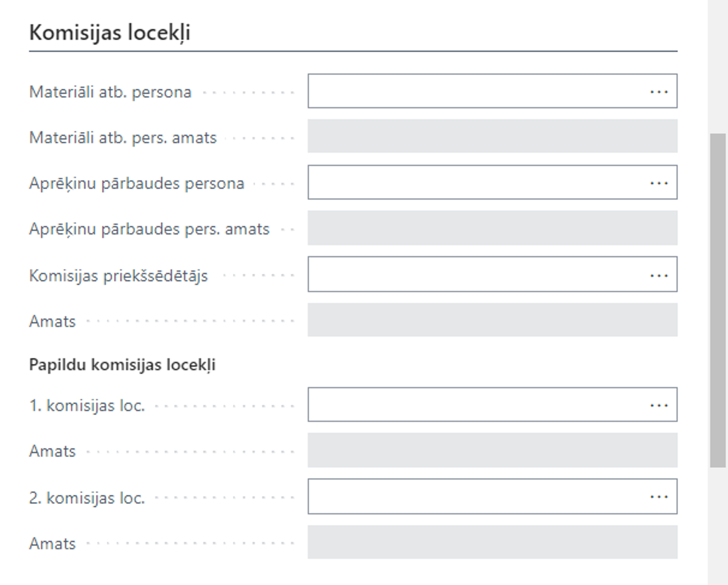Click Amats field below 2. komisijas loc.

[492, 542]
